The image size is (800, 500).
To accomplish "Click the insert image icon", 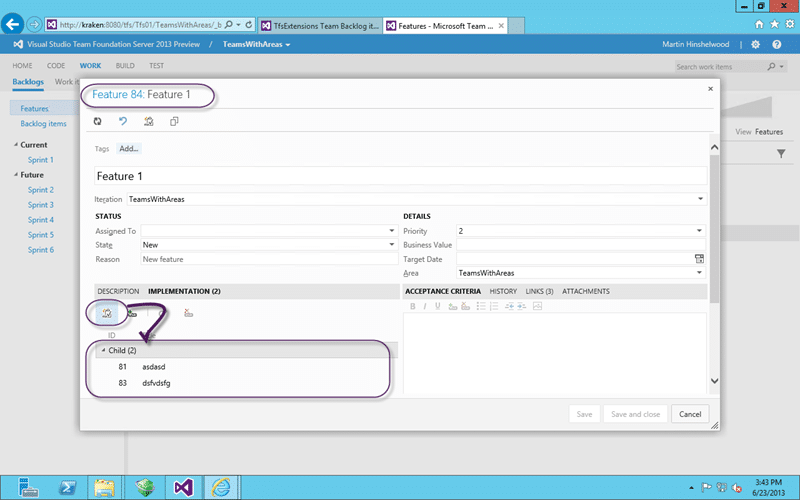I will (x=537, y=306).
